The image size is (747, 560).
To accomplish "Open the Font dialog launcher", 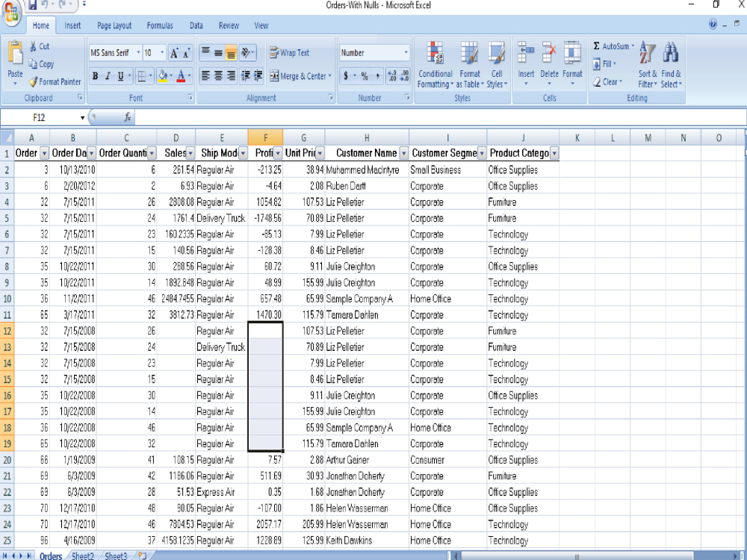I will (190, 97).
